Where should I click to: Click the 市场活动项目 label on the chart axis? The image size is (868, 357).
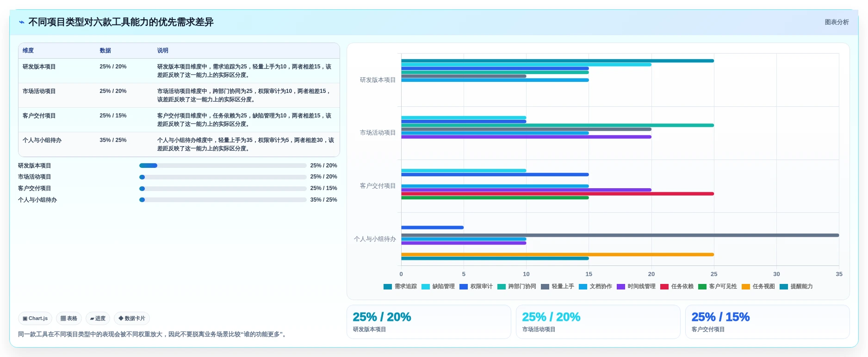378,133
